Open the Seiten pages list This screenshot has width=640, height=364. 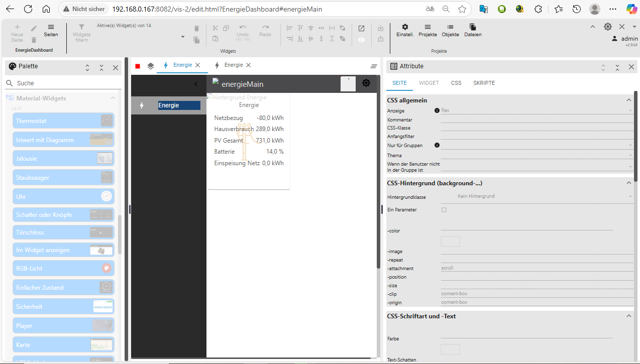[x=51, y=30]
